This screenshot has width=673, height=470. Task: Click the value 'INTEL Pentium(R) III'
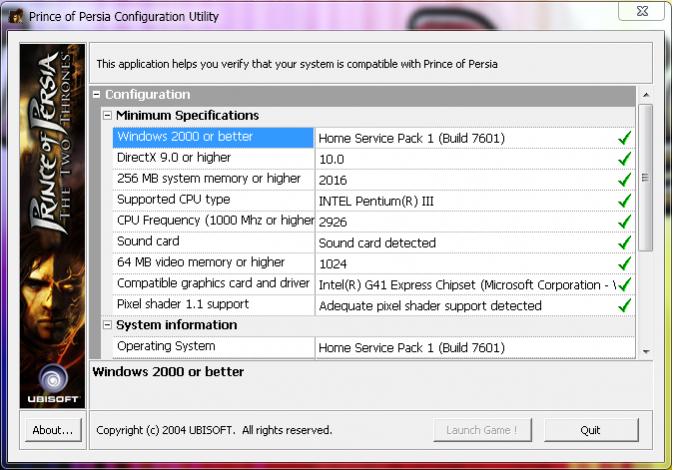[x=376, y=201]
